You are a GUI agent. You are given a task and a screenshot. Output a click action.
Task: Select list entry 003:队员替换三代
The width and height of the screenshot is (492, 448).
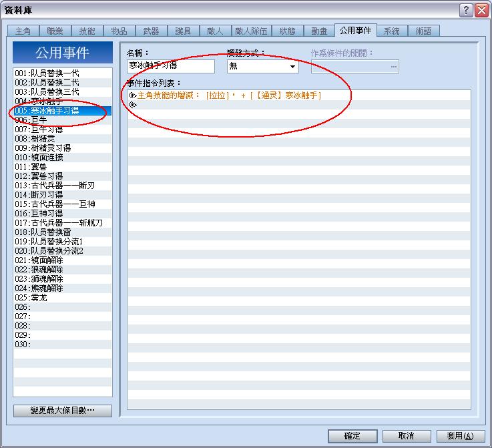[x=63, y=92]
